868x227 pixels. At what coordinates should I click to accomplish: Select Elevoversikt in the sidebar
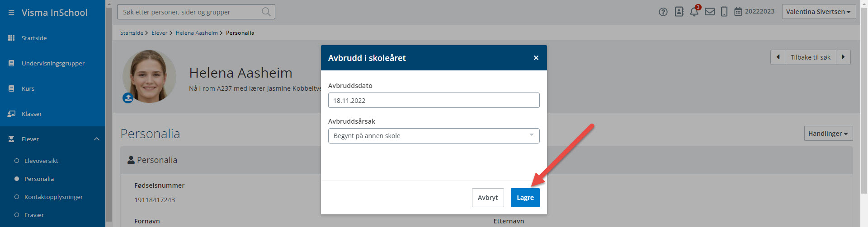click(41, 161)
